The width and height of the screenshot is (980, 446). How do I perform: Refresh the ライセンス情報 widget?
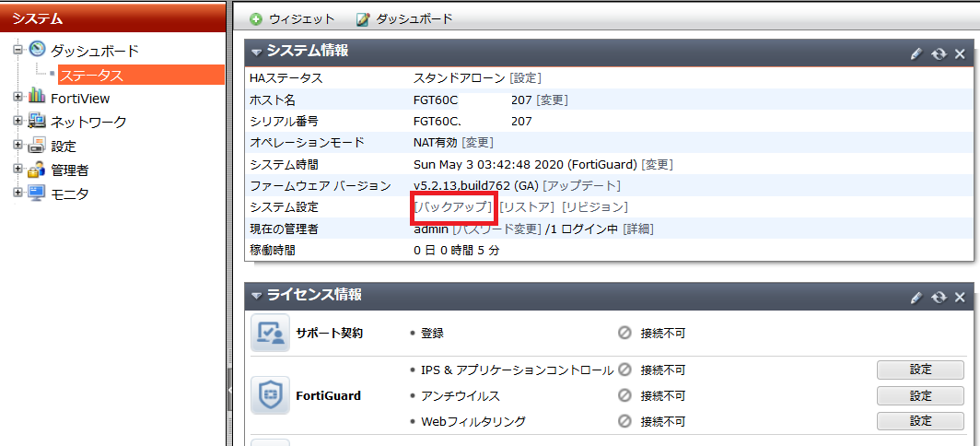939,297
